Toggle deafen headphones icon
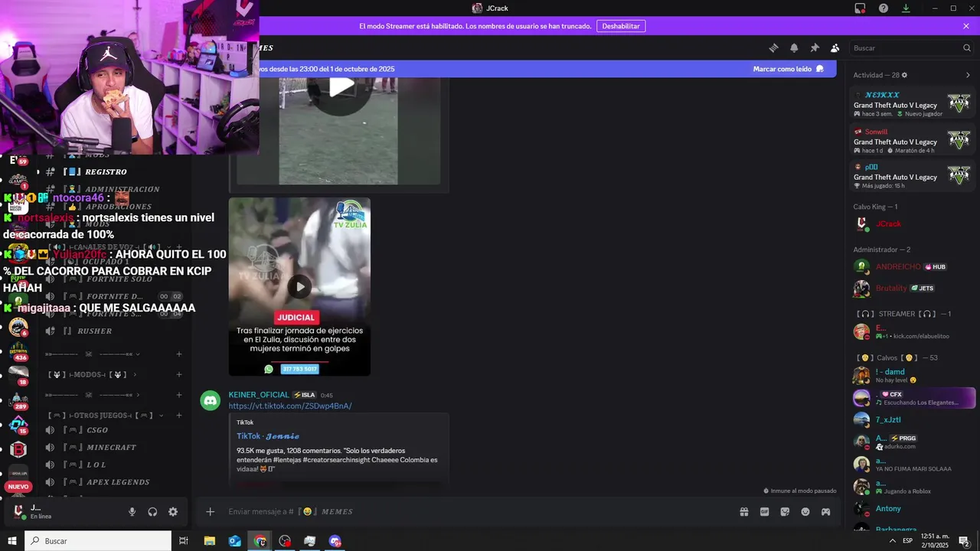 pos(152,512)
